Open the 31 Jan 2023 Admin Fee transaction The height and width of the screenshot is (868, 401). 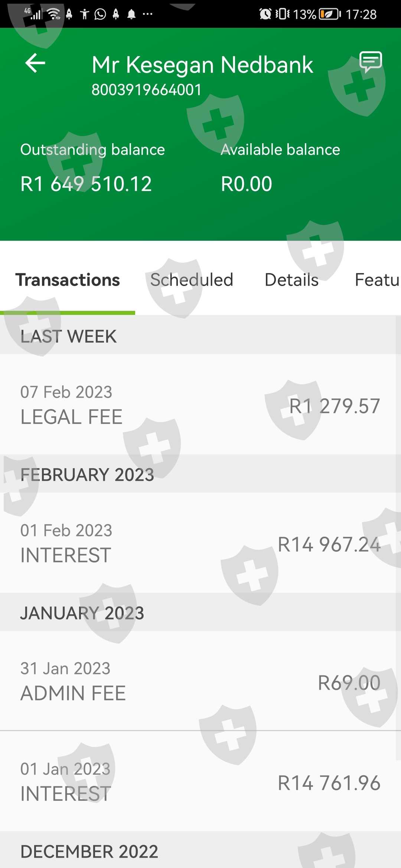(200, 681)
